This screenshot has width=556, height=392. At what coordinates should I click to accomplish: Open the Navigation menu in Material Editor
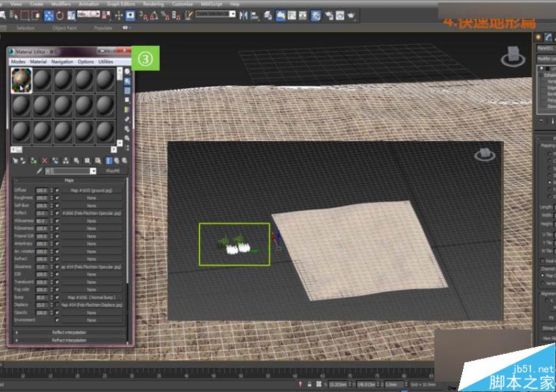click(x=62, y=62)
